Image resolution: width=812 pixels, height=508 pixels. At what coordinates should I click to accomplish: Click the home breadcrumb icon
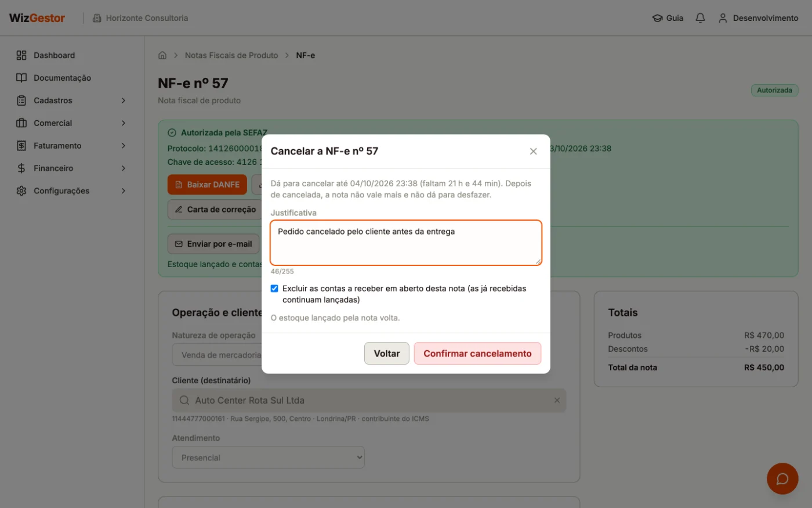(162, 55)
